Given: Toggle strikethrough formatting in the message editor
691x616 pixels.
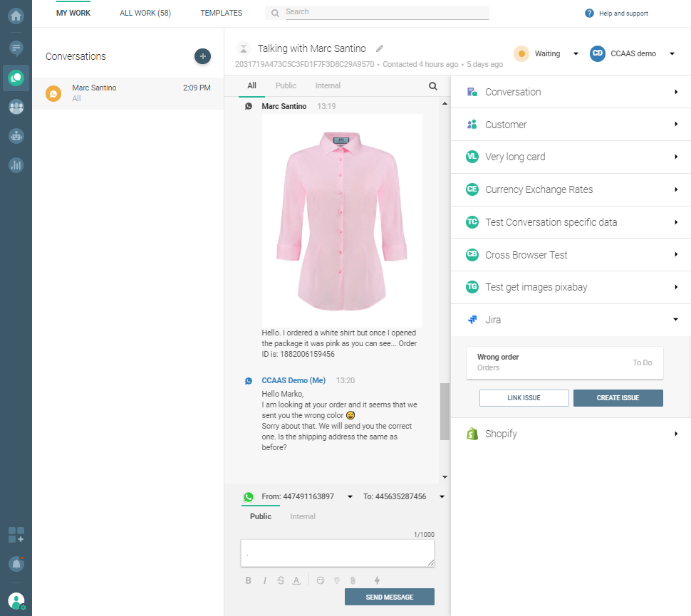Looking at the screenshot, I should coord(280,580).
